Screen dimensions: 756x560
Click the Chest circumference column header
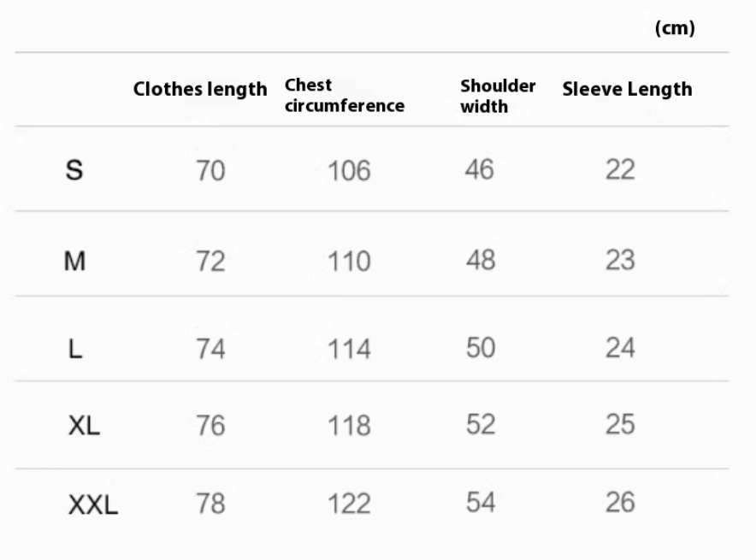pos(344,96)
